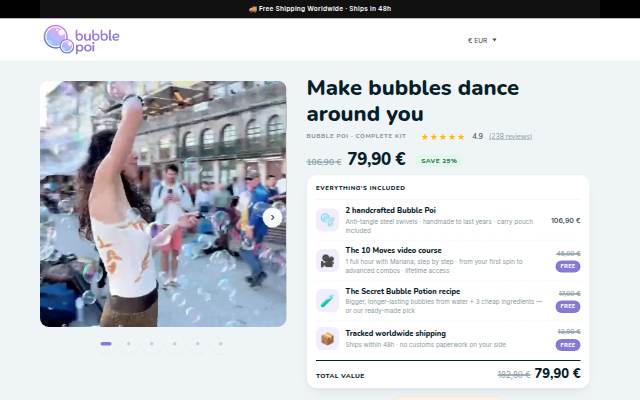Click FREE badge for worldwide shipping
This screenshot has width=640, height=400.
[x=568, y=345]
